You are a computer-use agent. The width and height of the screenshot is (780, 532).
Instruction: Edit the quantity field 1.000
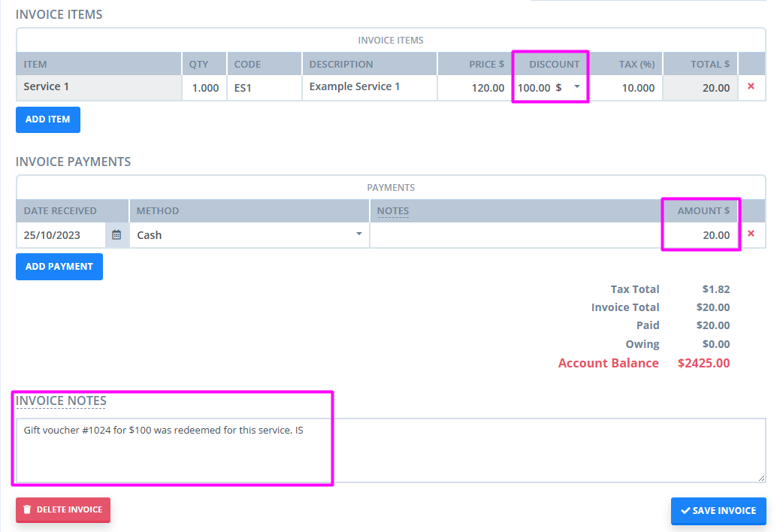click(x=204, y=88)
